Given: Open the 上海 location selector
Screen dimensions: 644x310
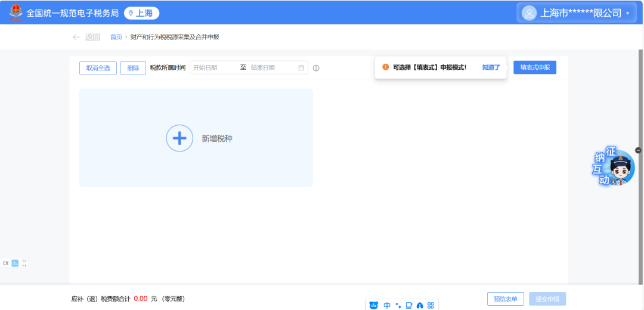Looking at the screenshot, I should [141, 13].
